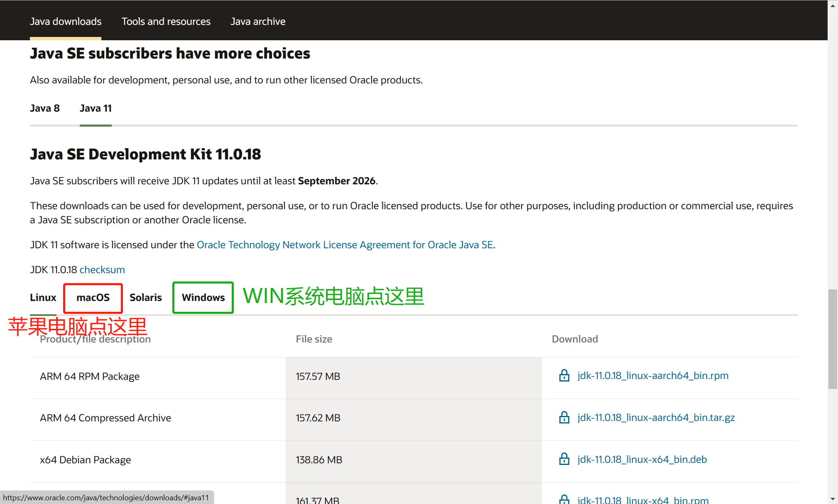This screenshot has height=504, width=838.
Task: Switch to the macOS downloads tab
Action: click(x=93, y=298)
